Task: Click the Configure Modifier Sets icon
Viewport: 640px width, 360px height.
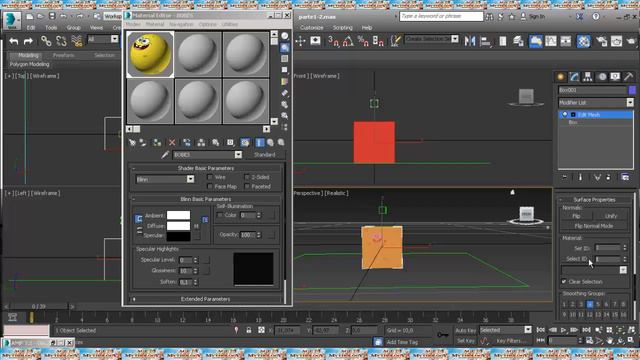Action: point(625,177)
